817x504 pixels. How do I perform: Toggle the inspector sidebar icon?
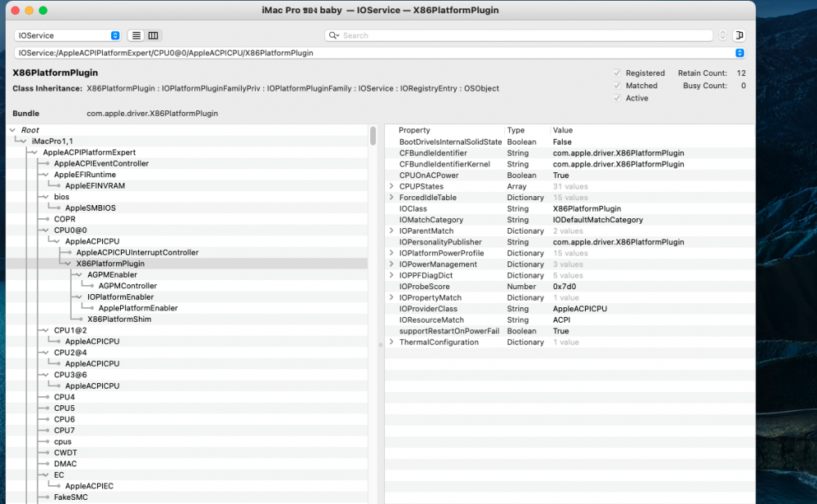click(x=739, y=35)
